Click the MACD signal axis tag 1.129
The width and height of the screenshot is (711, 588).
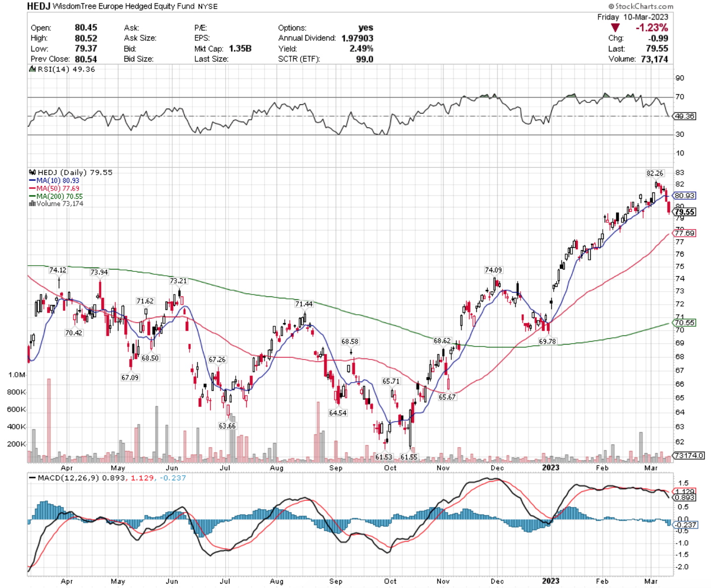pos(685,492)
